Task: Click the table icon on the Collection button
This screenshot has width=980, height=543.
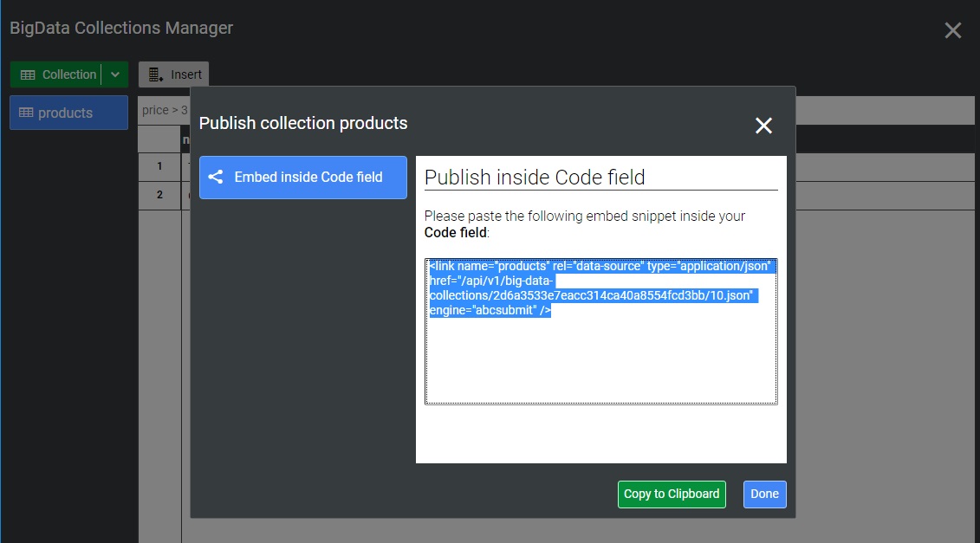Action: (x=28, y=75)
